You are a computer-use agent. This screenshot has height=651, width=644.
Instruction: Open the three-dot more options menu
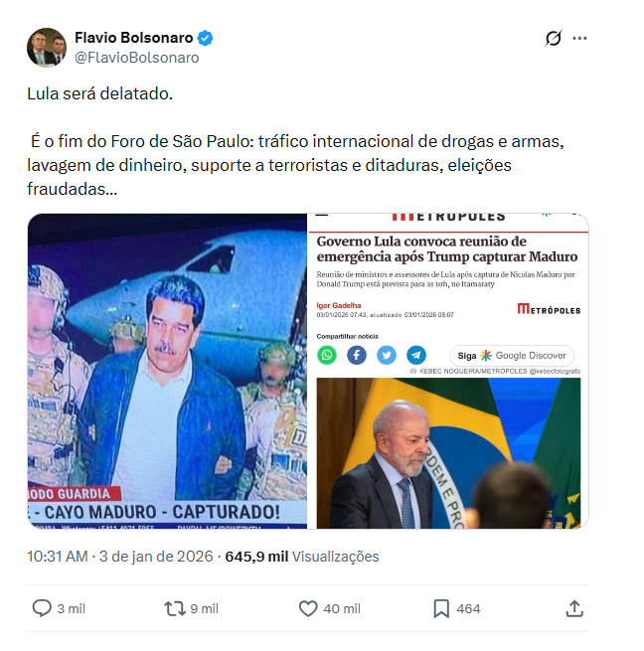[x=579, y=38]
